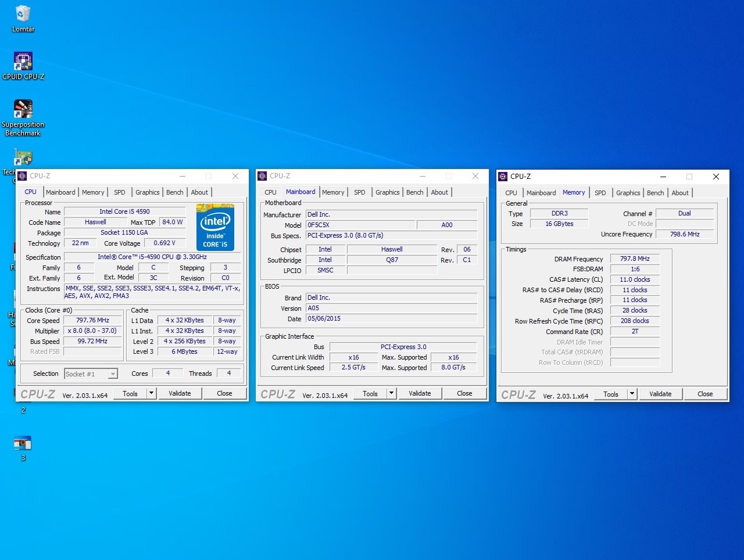Open the SPD tab in the Mainboard window
The height and width of the screenshot is (560, 744).
pos(360,192)
